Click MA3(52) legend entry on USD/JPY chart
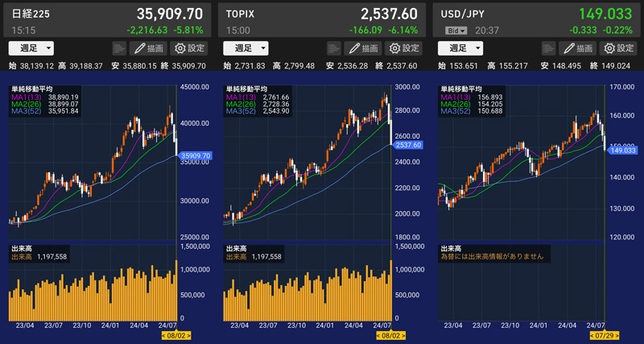This screenshot has width=644, height=344. click(x=471, y=111)
